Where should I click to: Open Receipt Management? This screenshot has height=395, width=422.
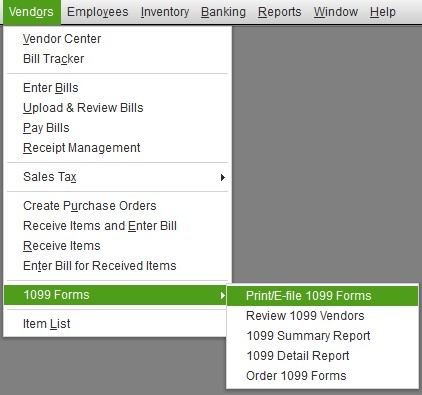pos(117,148)
